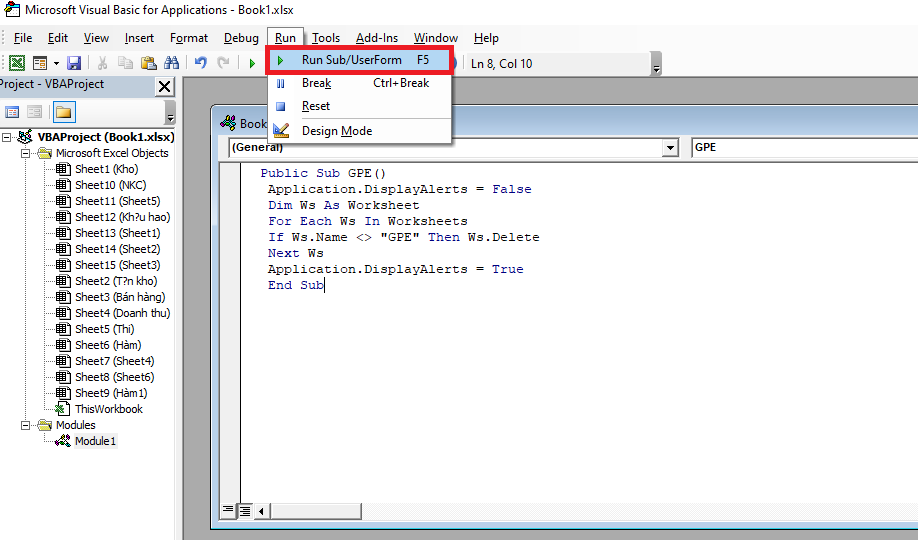Click the 'Public Sub GPE()' code line
The width and height of the screenshot is (918, 540).
pyautogui.click(x=323, y=173)
